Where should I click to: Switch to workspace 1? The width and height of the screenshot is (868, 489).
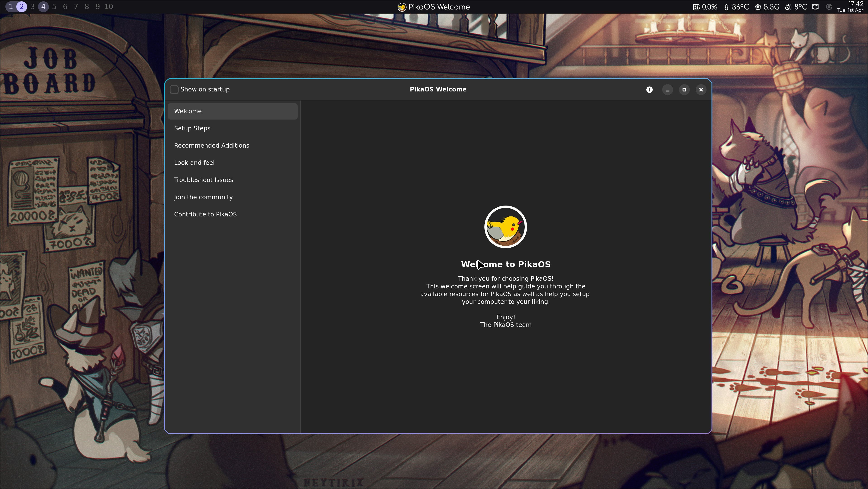(x=10, y=6)
